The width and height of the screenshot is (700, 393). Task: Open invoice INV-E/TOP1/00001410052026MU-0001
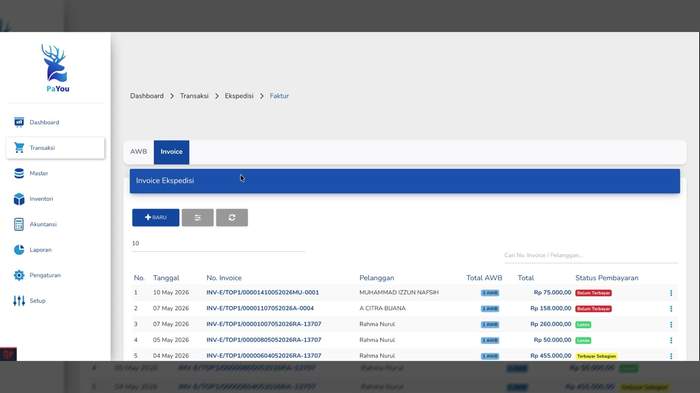[262, 293]
